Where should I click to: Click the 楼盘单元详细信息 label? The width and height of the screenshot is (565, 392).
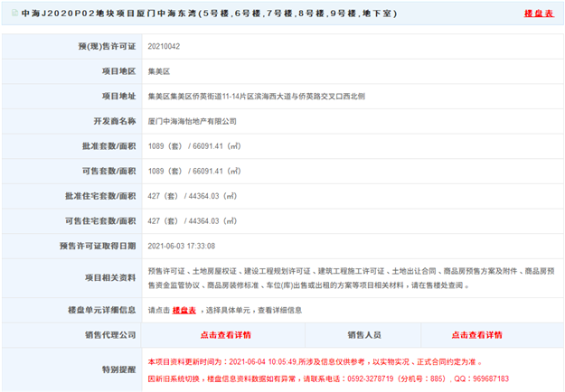click(102, 310)
